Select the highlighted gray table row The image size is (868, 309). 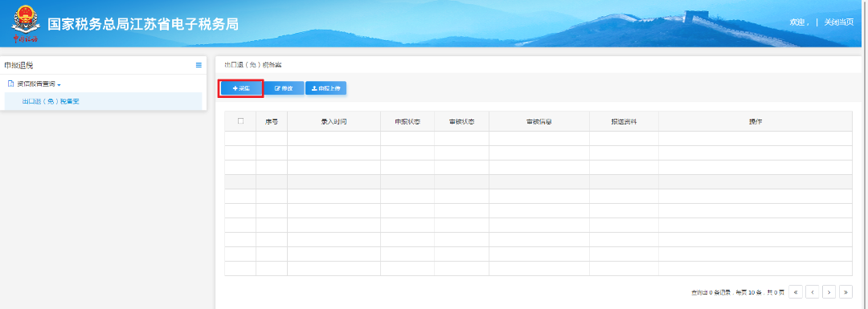(538, 182)
